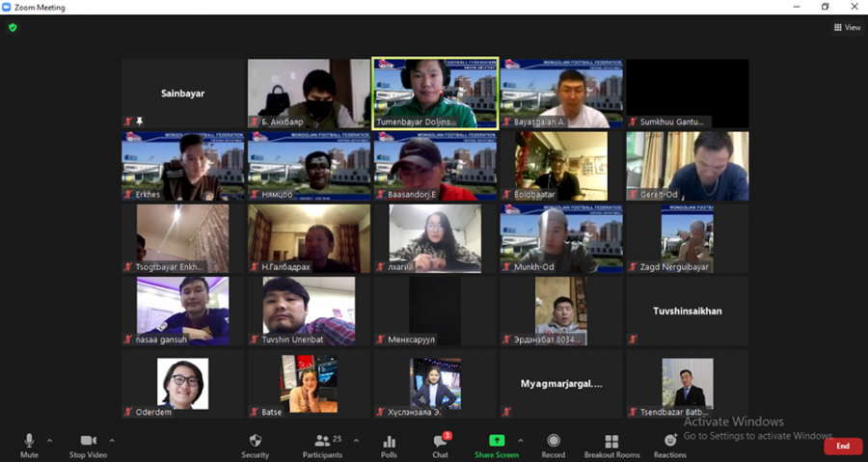Click muted mic icon on Oderdem tile

pos(128,412)
